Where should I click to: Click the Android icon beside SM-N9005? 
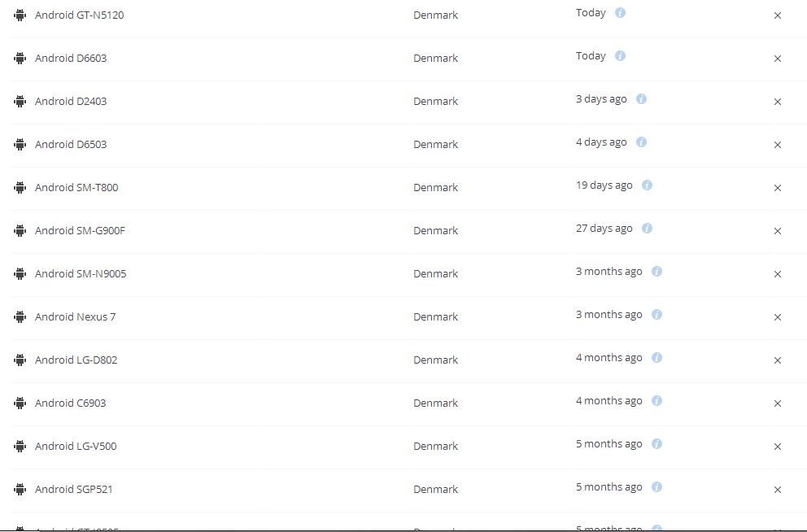[20, 273]
